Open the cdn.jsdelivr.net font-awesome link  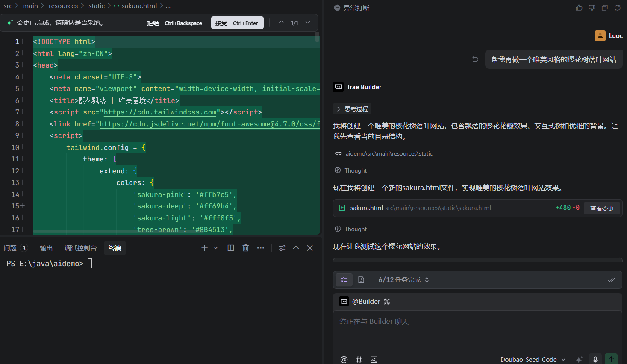(209, 124)
